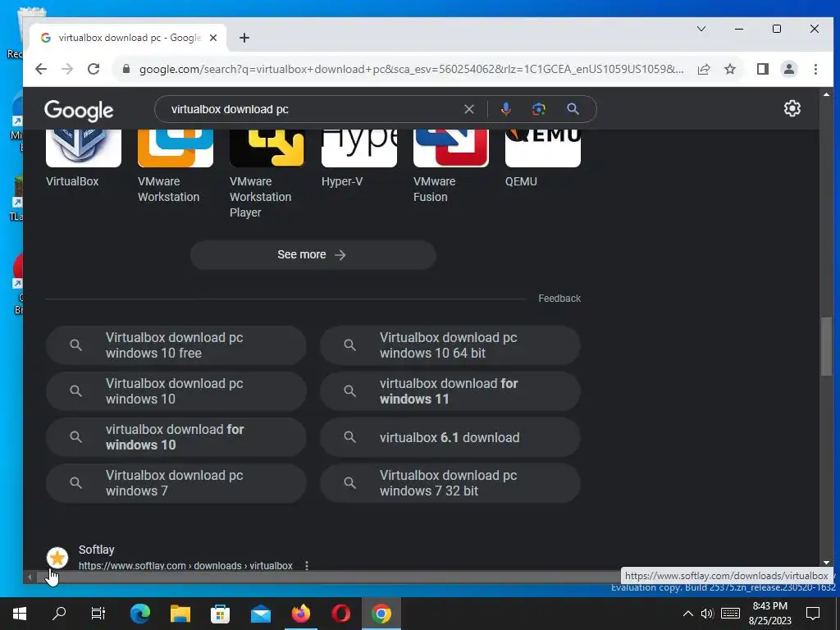This screenshot has height=630, width=840.
Task: Search by image with Google Lens
Action: tap(538, 109)
